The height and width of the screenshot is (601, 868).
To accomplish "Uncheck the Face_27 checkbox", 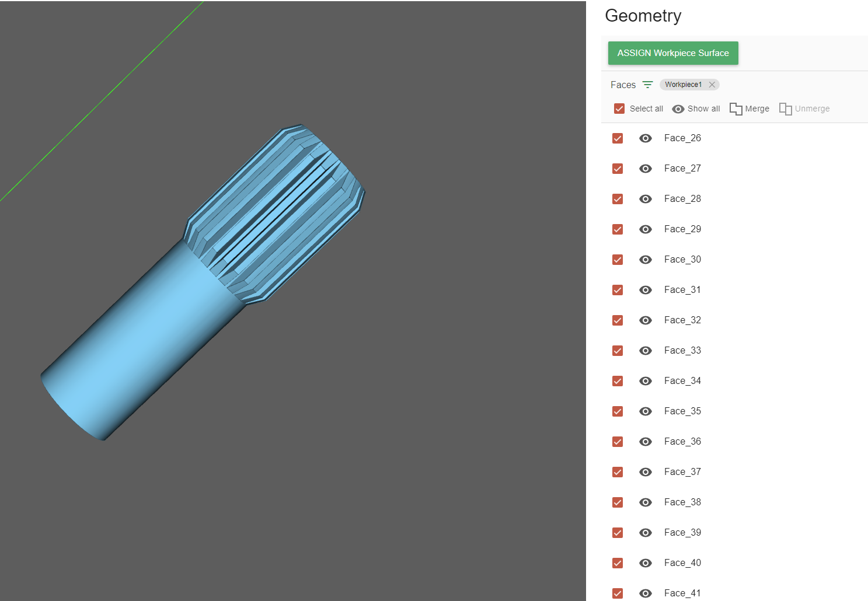I will 618,169.
